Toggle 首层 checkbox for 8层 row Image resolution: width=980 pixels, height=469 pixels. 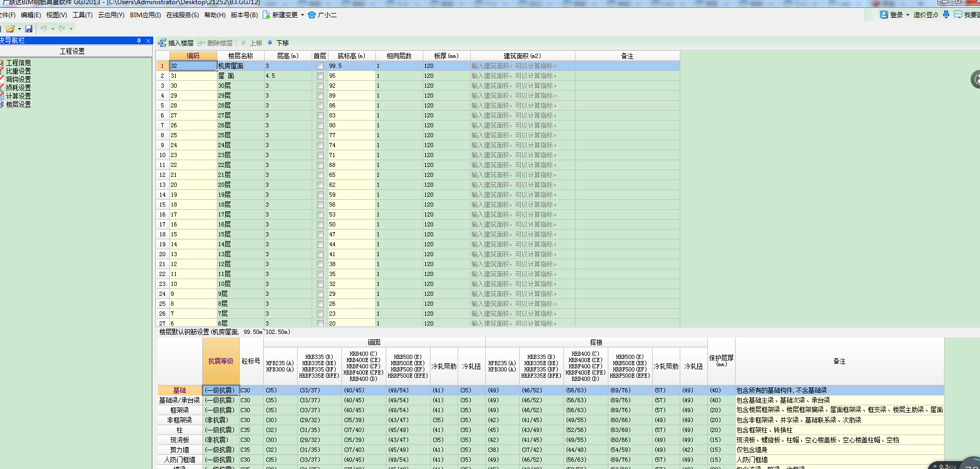(x=320, y=304)
